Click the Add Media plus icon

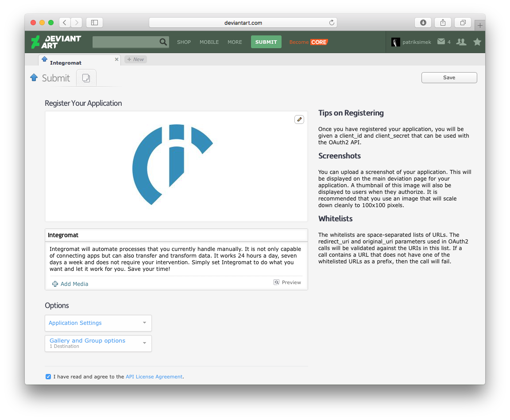55,284
